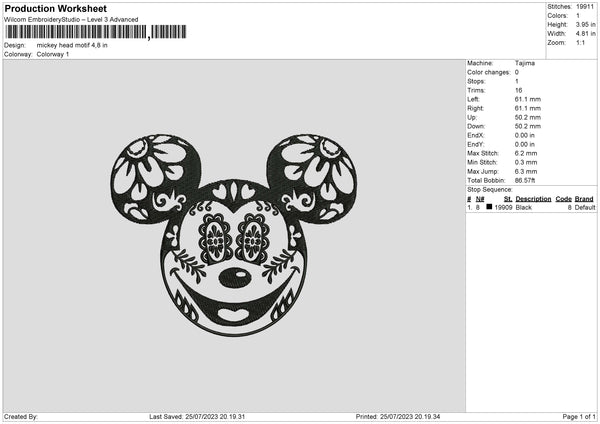Click the Stop Sequence heading
This screenshot has height=424, width=600.
point(489,189)
